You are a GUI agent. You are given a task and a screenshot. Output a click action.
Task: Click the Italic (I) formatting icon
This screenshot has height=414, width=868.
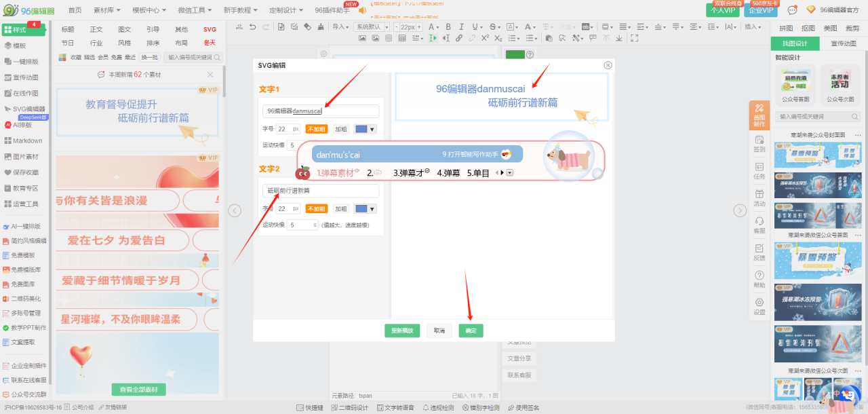[x=460, y=26]
